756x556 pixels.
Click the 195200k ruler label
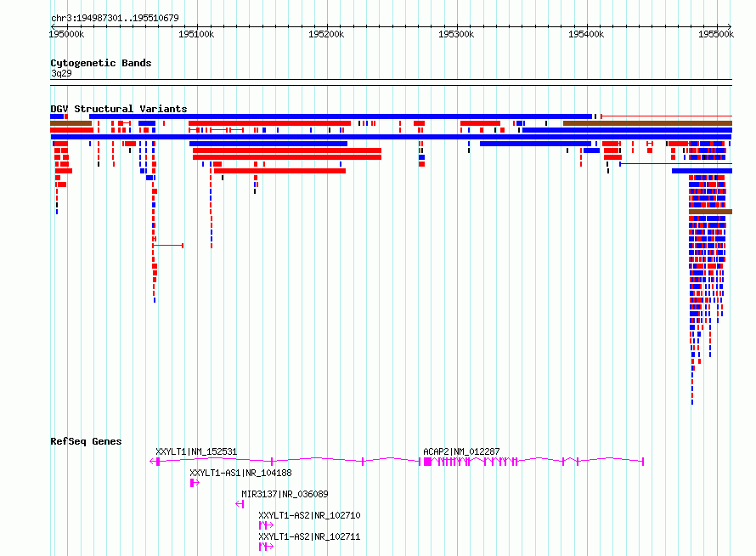pyautogui.click(x=326, y=34)
